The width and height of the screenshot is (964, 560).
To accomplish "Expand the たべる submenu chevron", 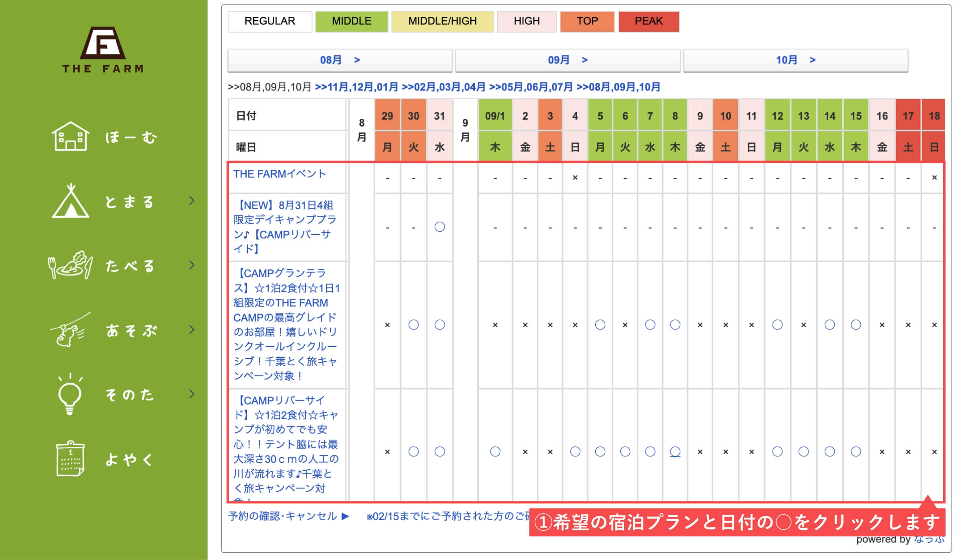I will tap(192, 265).
